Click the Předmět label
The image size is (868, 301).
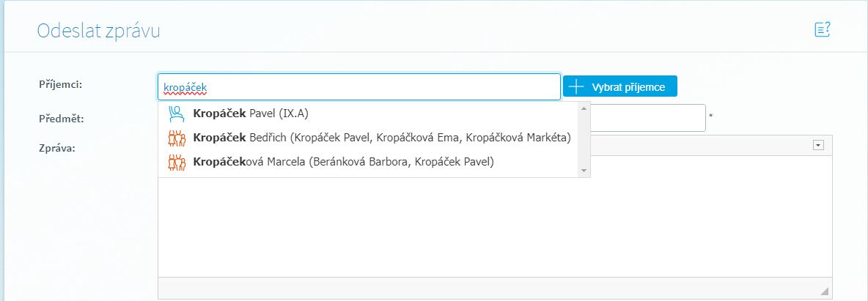[59, 118]
